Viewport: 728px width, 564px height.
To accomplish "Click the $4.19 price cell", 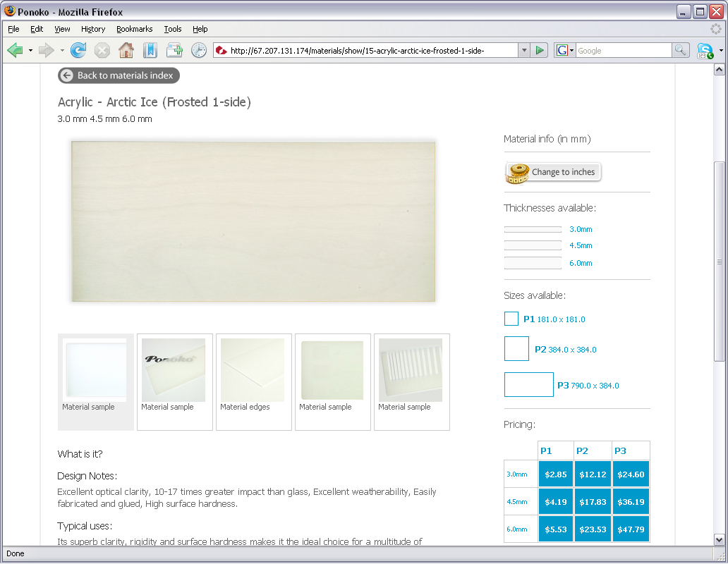I will point(556,501).
